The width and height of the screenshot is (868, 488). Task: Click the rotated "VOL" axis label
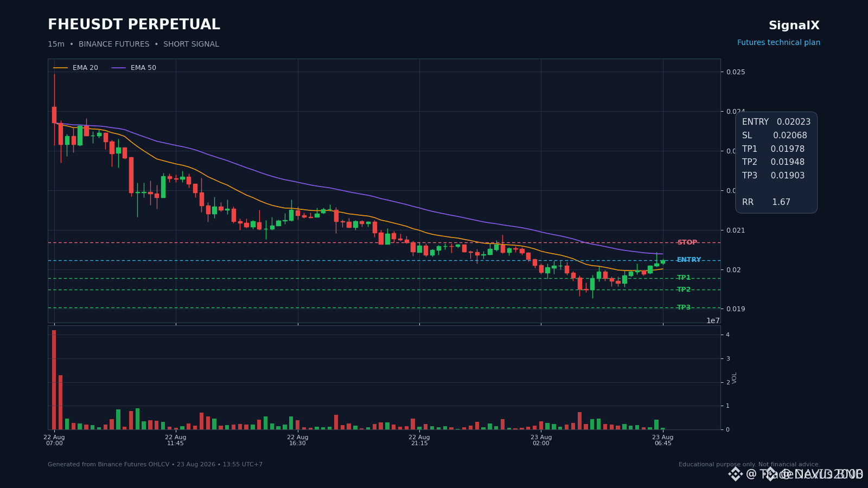(x=735, y=378)
